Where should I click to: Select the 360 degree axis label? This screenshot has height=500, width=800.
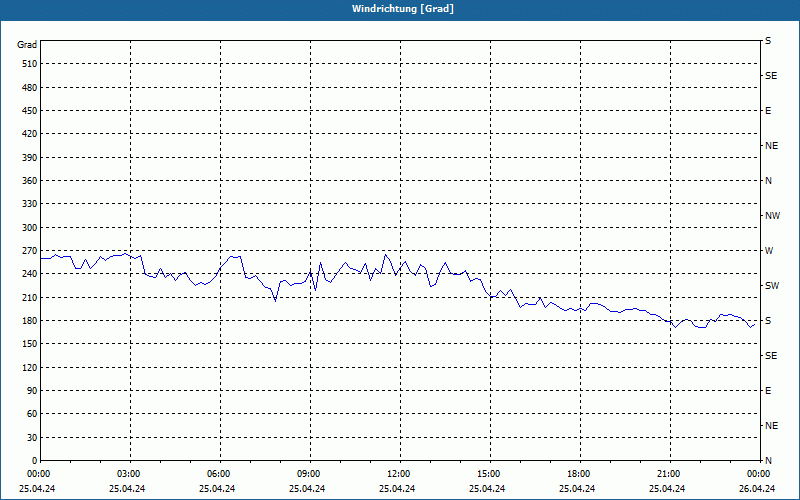point(30,181)
